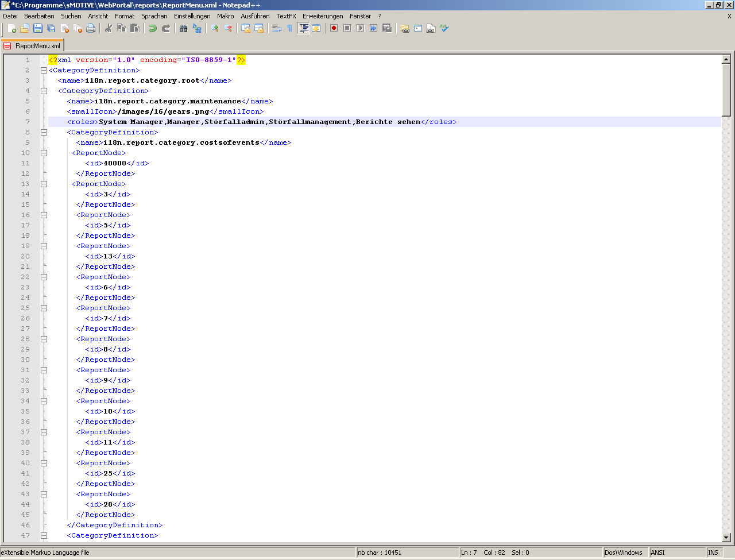Zoom out using the magnifier minus icon
The height and width of the screenshot is (560, 735).
tap(228, 28)
